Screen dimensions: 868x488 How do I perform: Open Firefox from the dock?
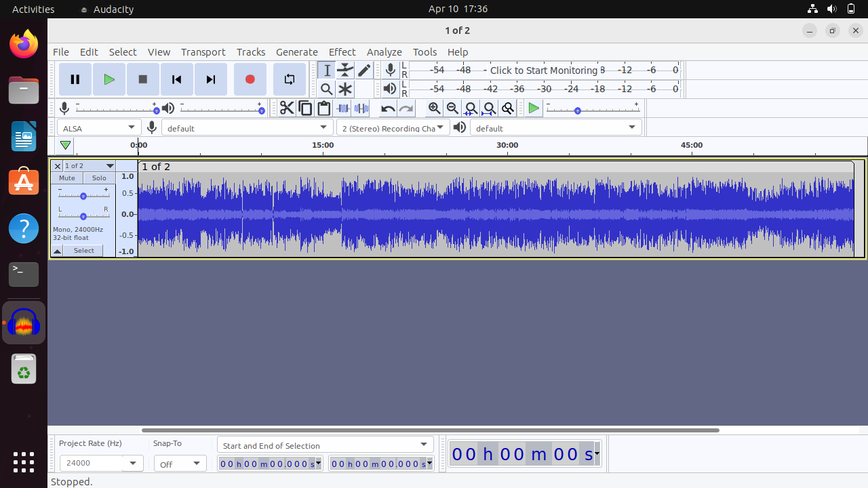tap(24, 45)
